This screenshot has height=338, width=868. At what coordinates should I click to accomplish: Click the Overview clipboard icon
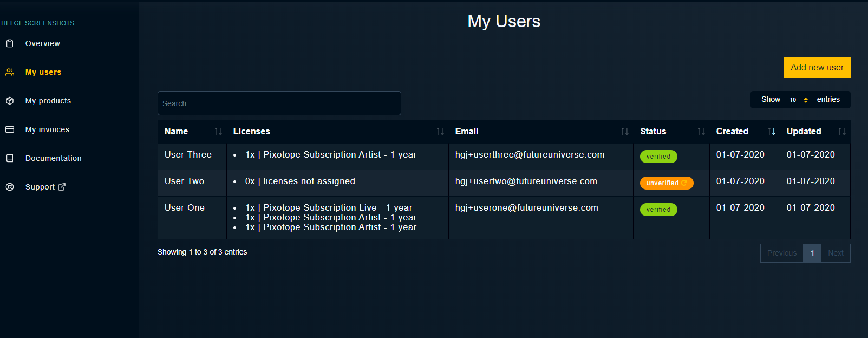point(10,43)
